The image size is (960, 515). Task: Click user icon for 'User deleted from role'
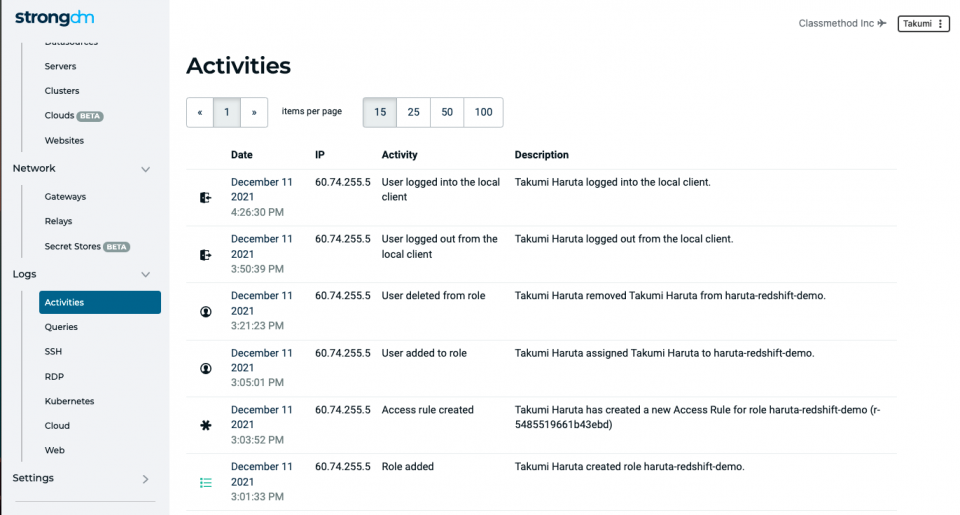[x=206, y=312]
